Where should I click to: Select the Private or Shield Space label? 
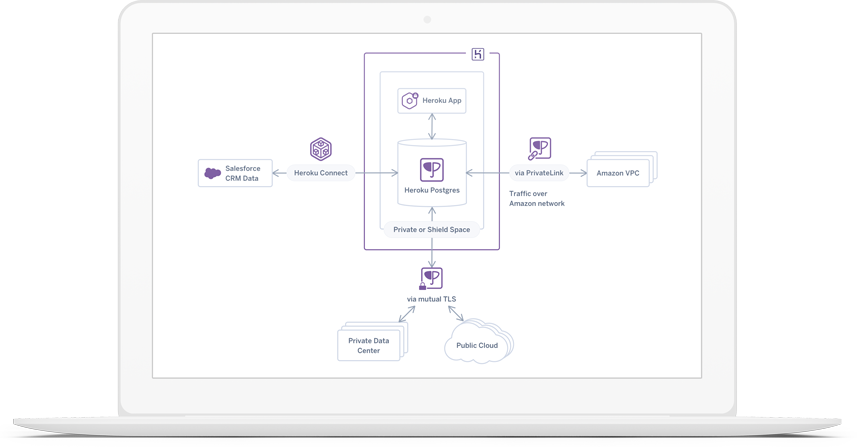coord(432,230)
